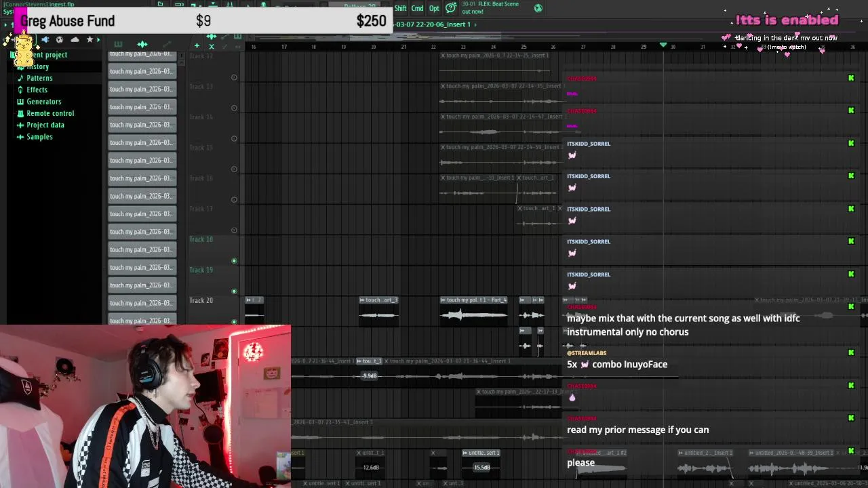
Task: Open menu of the Part_4 clip on Track 20
Action: click(x=443, y=300)
